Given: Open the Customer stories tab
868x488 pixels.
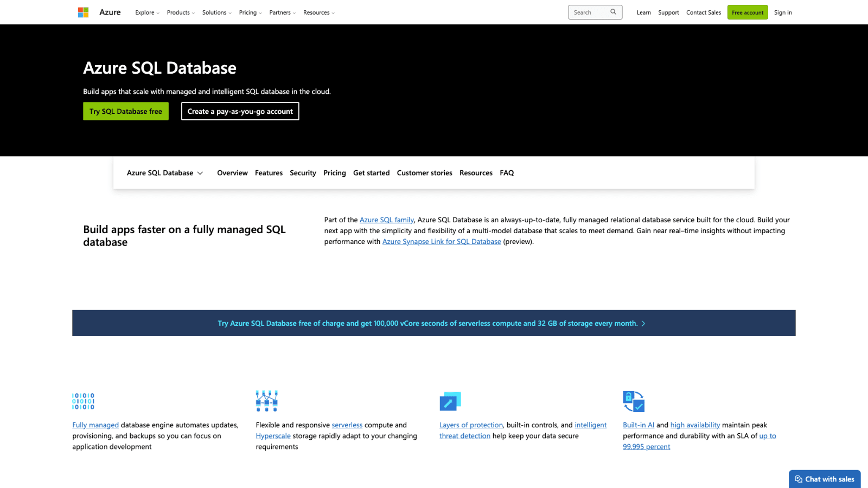Looking at the screenshot, I should click(424, 173).
